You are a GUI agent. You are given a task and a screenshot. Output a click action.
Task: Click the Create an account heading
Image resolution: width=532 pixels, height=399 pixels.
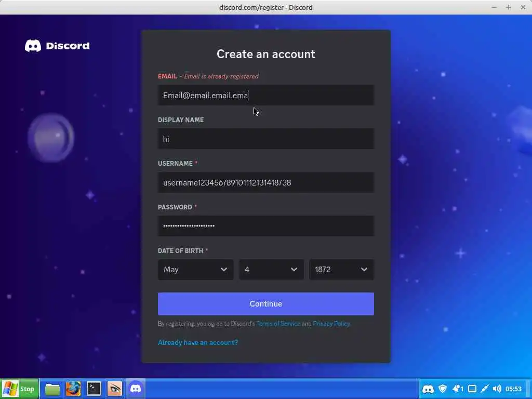tap(266, 54)
